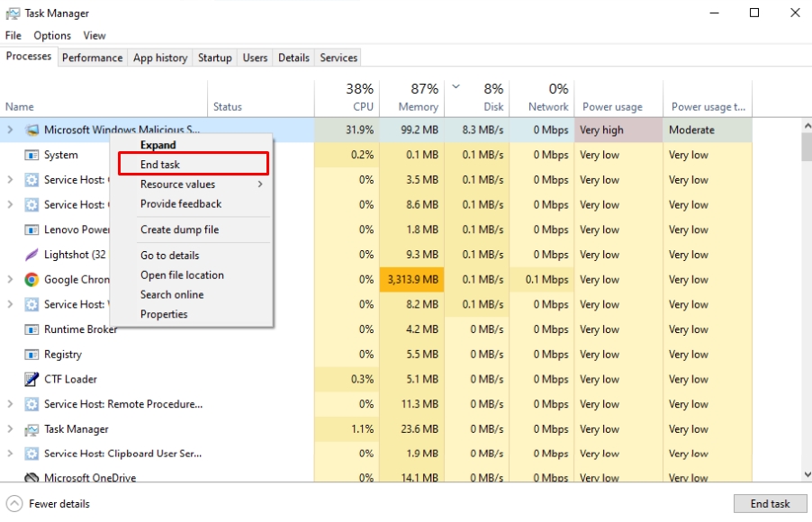Click the Lightshot feather icon

coord(32,255)
